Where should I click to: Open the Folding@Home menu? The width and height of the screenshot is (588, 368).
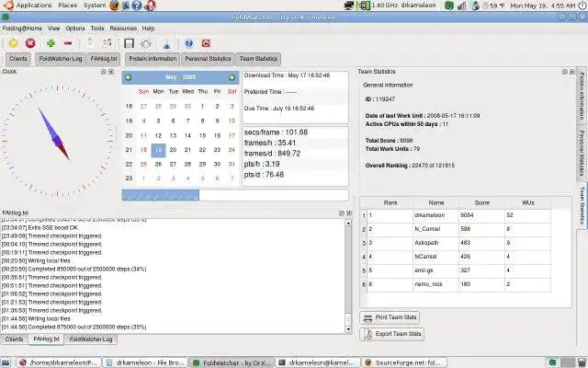pyautogui.click(x=22, y=29)
